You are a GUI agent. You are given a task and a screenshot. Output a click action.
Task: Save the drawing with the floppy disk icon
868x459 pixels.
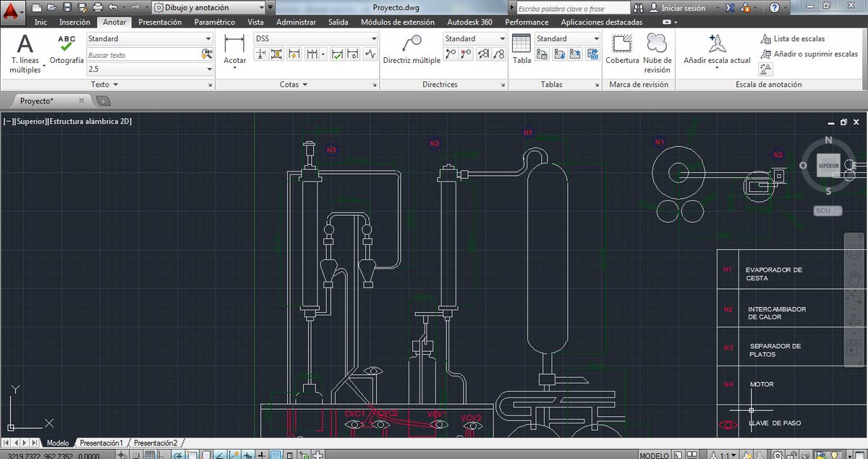click(67, 8)
